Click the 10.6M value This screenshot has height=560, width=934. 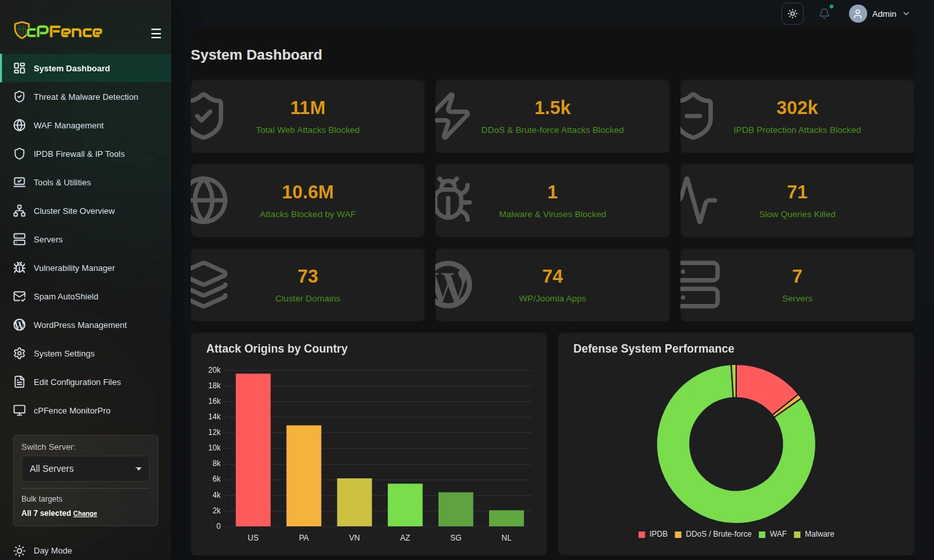[x=307, y=192]
